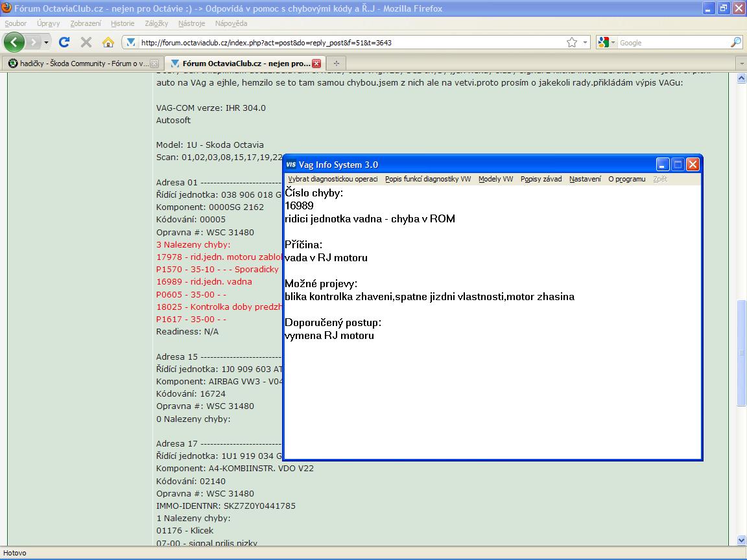Switch to hadičky Škoda Community tab
The width and height of the screenshot is (747, 560).
click(x=75, y=64)
